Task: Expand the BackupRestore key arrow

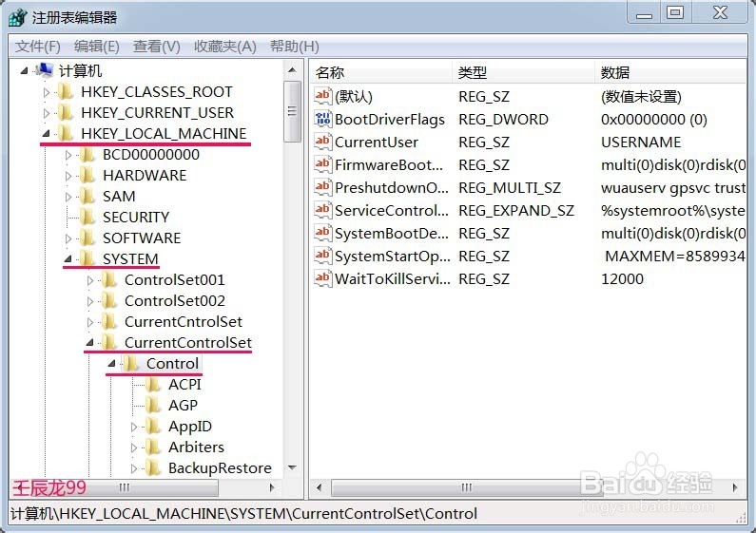Action: 133,468
